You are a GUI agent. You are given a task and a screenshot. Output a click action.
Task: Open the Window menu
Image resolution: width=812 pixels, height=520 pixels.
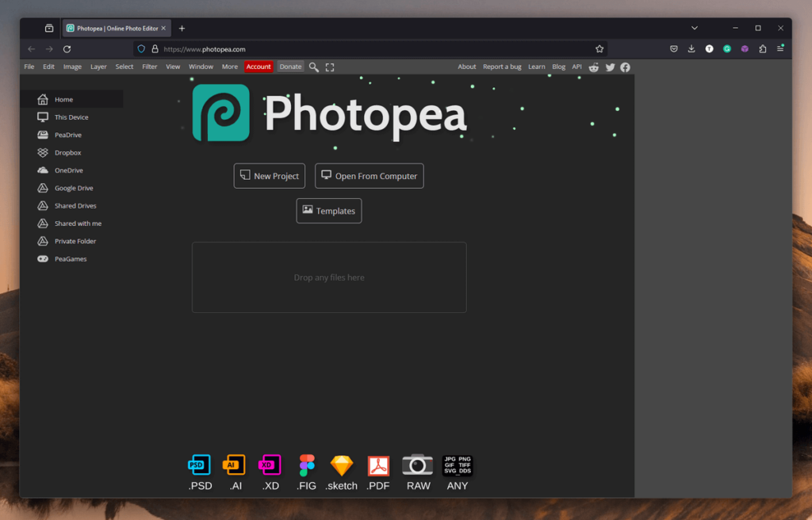[201, 67]
